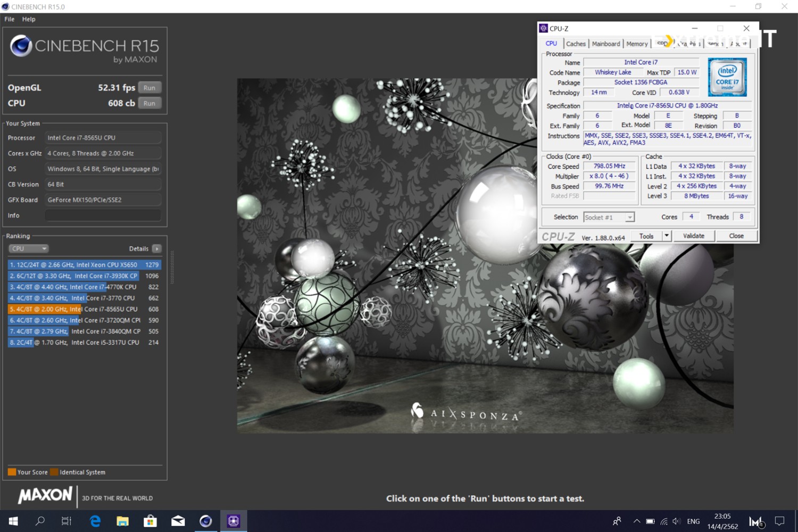Open the File menu
Screen dimensions: 798x532
[x=10, y=19]
